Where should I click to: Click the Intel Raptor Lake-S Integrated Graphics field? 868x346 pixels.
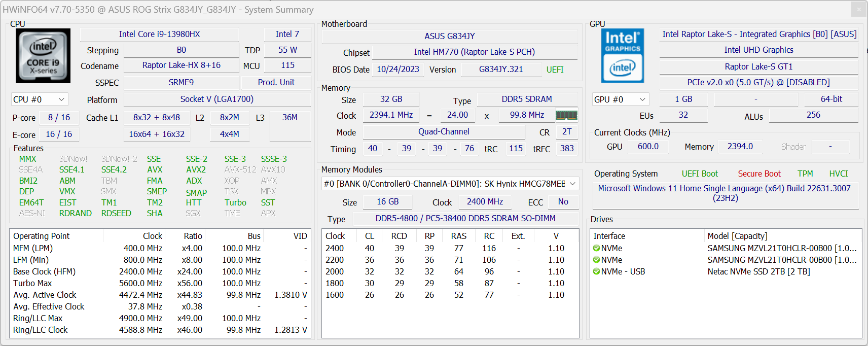pyautogui.click(x=759, y=34)
